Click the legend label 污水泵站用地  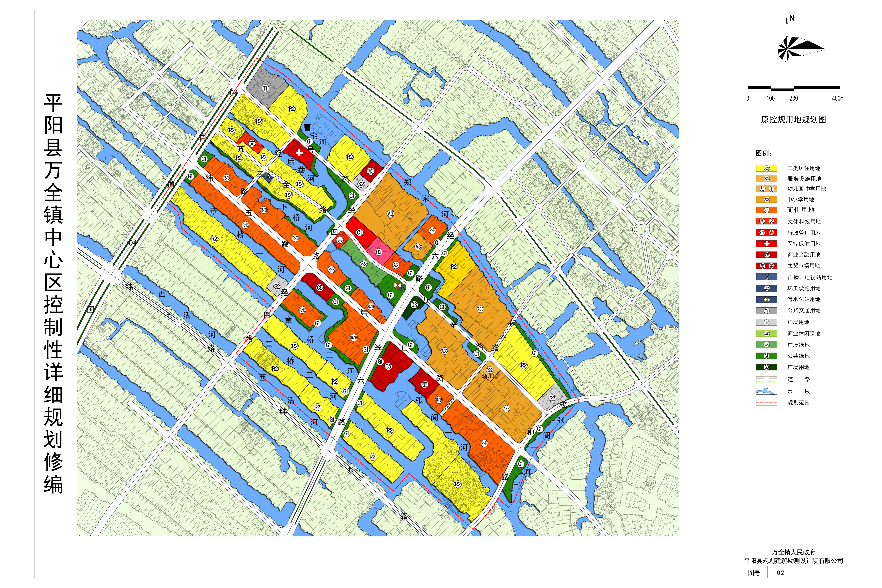tap(804, 299)
